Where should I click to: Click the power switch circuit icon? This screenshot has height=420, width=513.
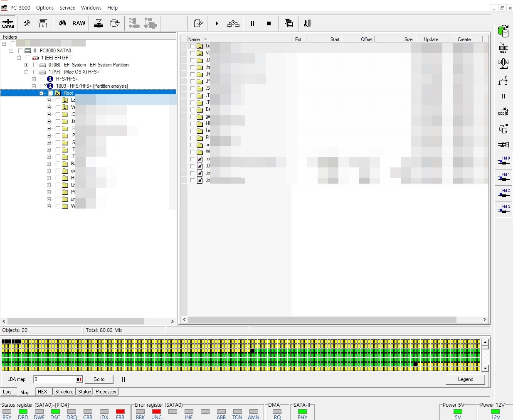point(503,80)
